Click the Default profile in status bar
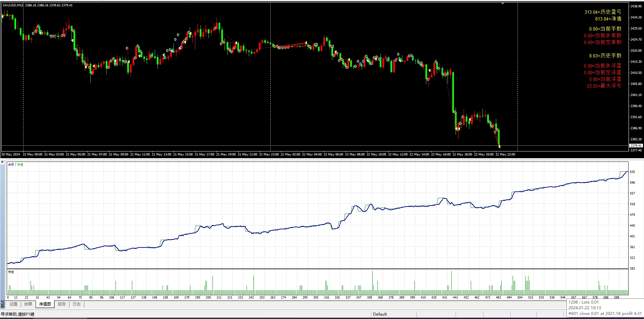Image resolution: width=644 pixels, height=319 pixels. (380, 314)
